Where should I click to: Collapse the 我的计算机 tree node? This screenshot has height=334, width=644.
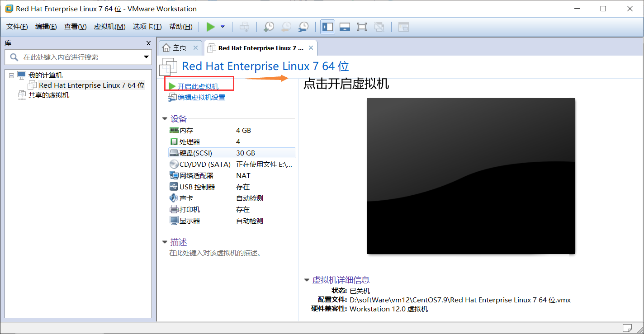(11, 75)
